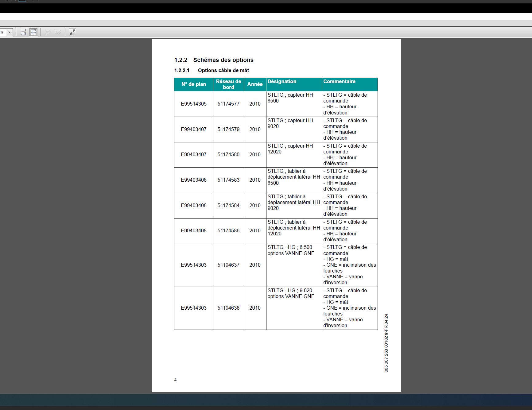Click subheading 'Options câble de mât'

click(223, 70)
